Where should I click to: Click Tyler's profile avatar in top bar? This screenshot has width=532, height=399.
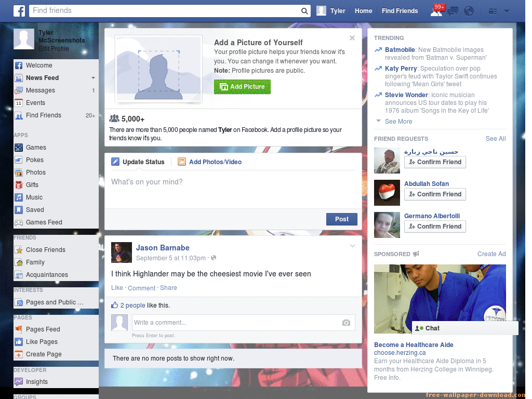321,11
